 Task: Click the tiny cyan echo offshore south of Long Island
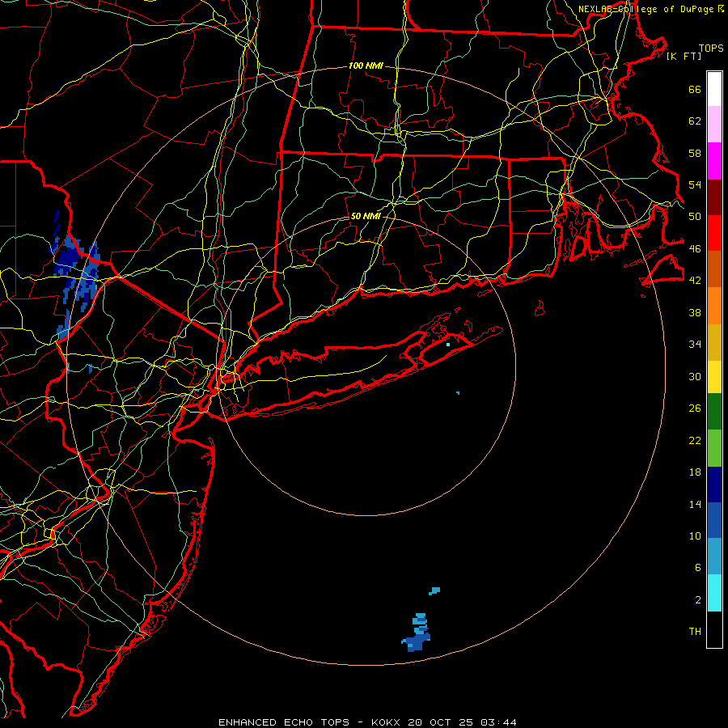point(458,393)
